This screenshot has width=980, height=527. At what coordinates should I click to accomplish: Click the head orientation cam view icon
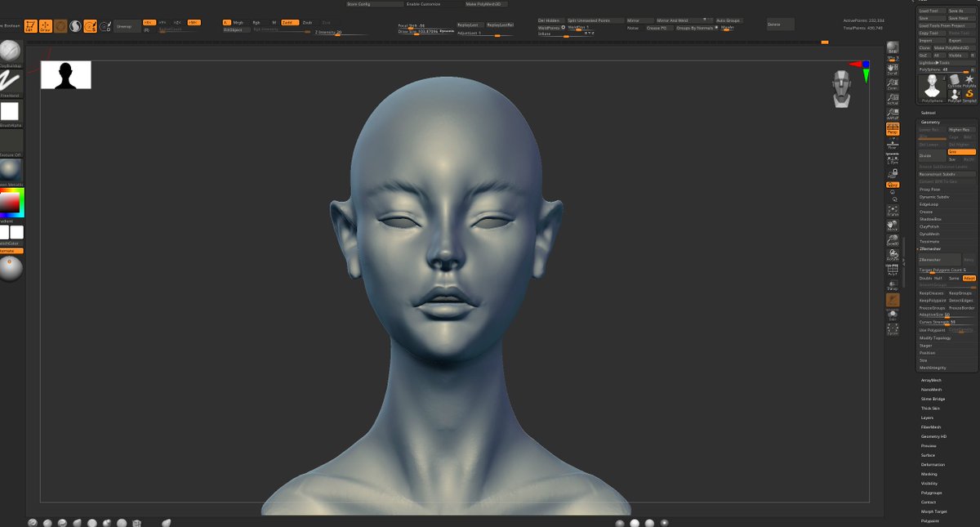coord(844,87)
